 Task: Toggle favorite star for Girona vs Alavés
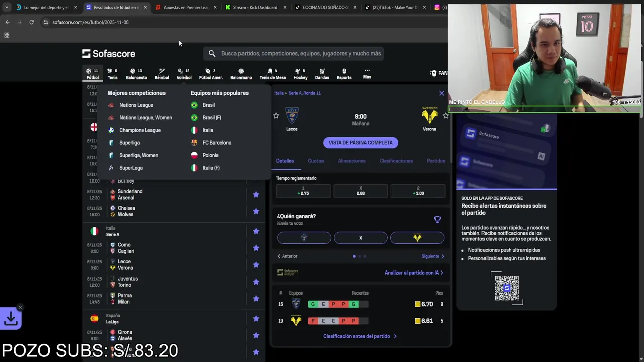tap(256, 335)
